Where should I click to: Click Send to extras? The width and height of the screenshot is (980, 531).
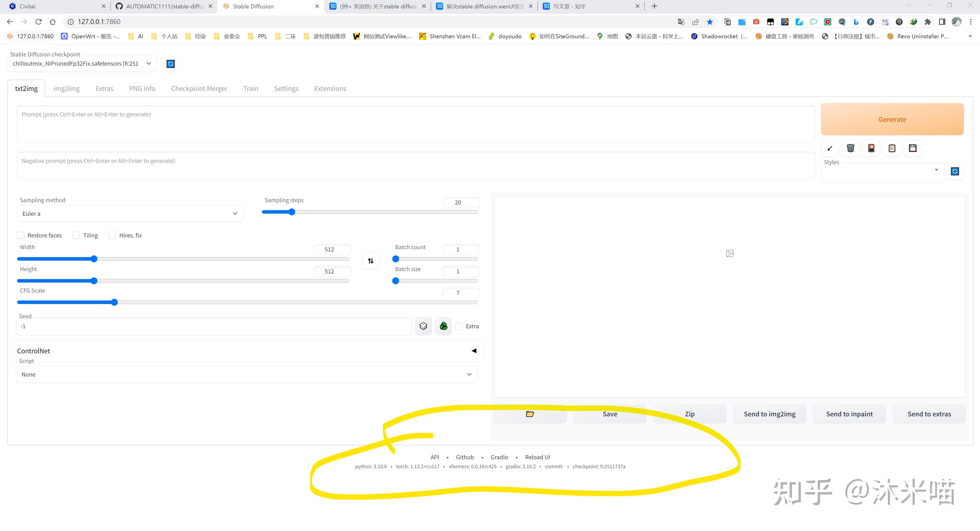(929, 414)
